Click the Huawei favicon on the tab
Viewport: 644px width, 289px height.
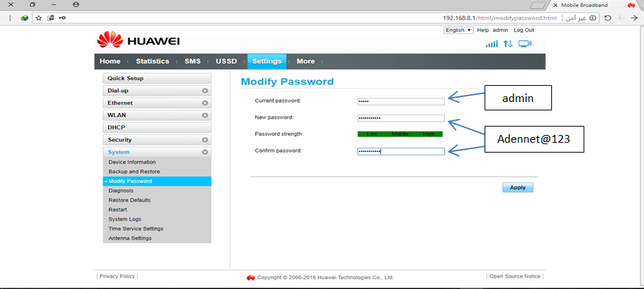(x=631, y=6)
